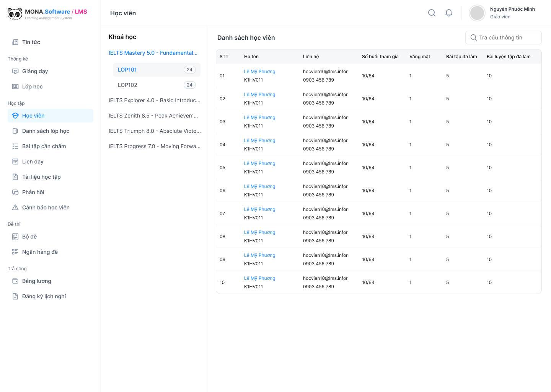Screen dimensions: 551x392
Task: Open Ngân hàng đề menu label
Action: click(40, 252)
